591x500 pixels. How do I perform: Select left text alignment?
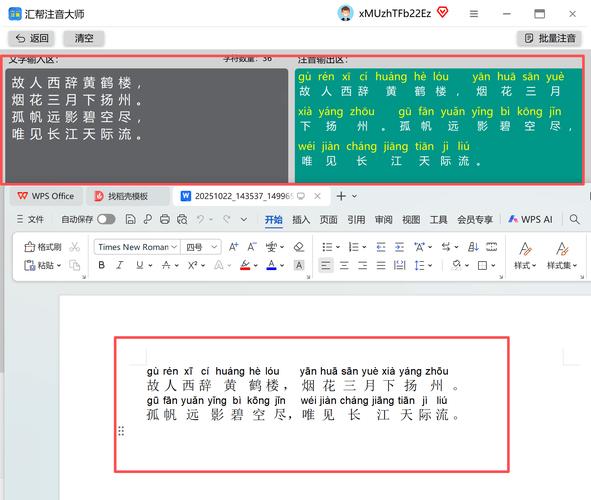[326, 265]
